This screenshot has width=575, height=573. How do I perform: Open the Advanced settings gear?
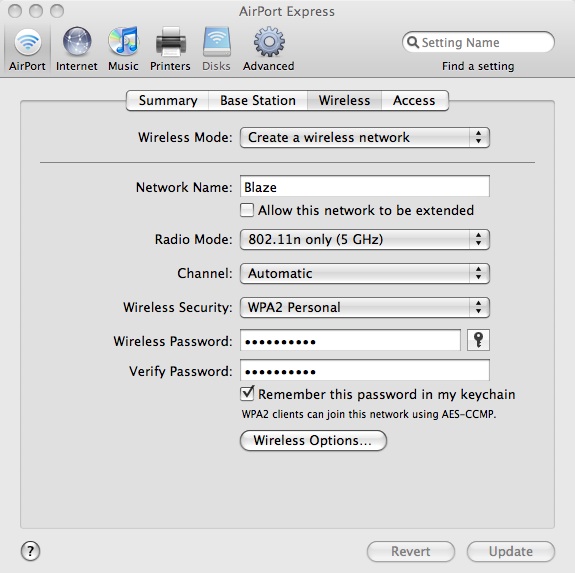(x=269, y=49)
